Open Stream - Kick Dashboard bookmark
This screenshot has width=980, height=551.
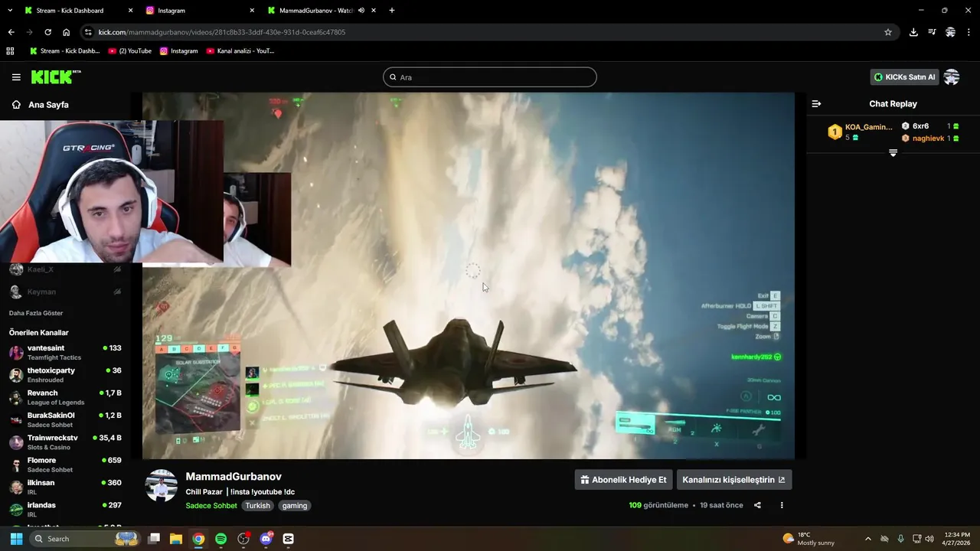(x=64, y=51)
